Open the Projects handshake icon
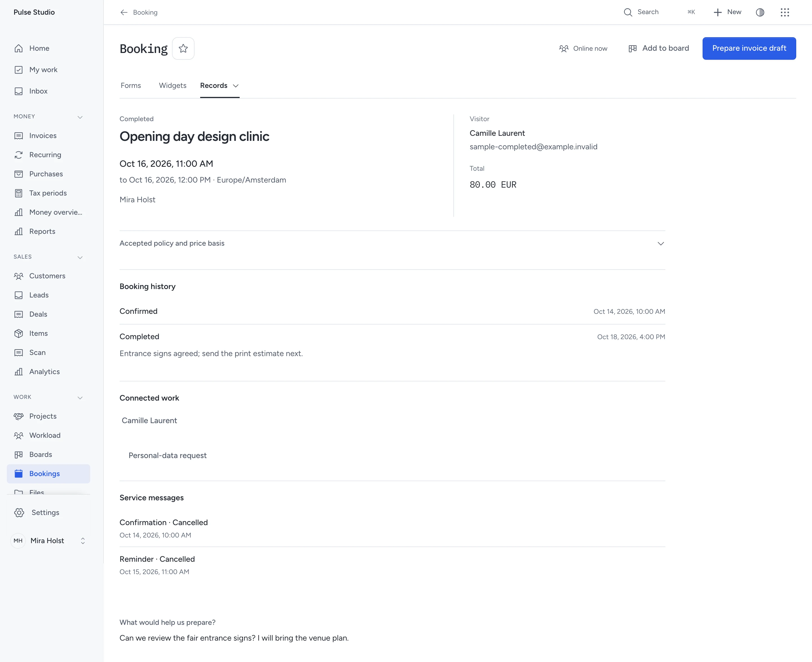 click(18, 416)
